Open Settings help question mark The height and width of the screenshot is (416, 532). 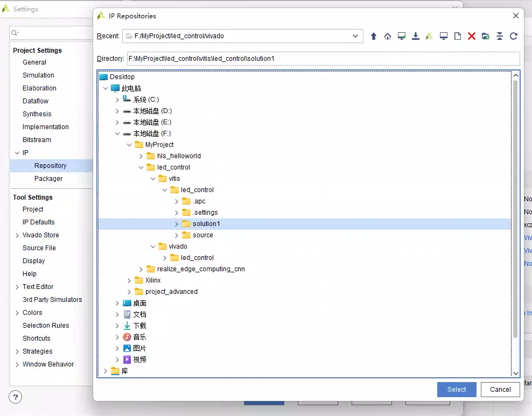16,397
